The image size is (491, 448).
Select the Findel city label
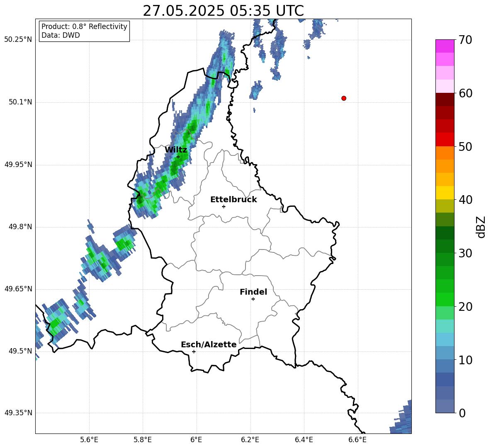[253, 292]
